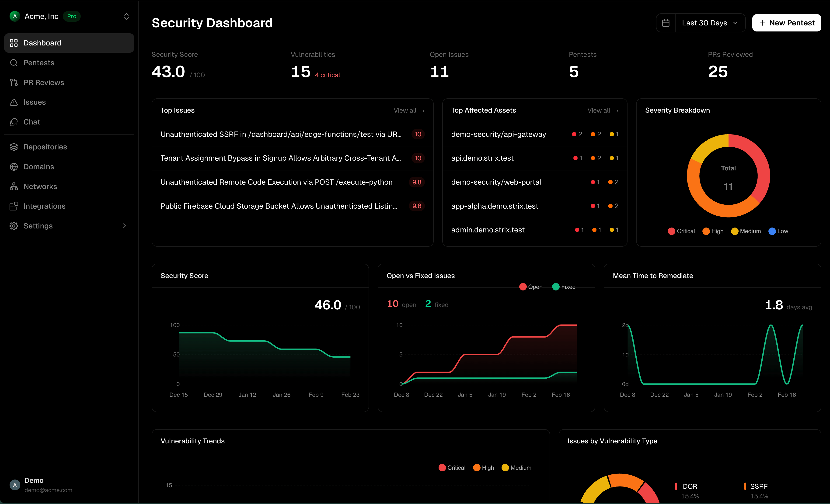Select the app-alpha.demo.strix.test asset
Screen dimensions: 830x504
point(535,206)
